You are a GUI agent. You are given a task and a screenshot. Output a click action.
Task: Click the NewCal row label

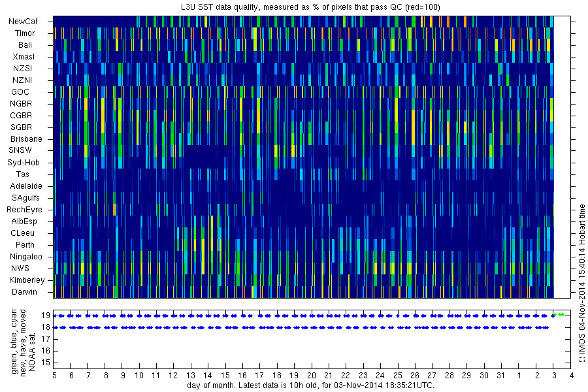click(23, 22)
